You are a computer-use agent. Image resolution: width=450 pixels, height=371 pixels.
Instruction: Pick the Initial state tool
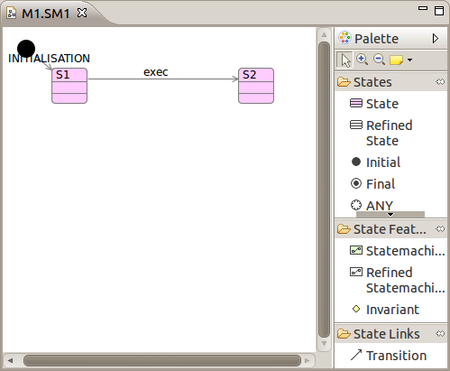[376, 162]
